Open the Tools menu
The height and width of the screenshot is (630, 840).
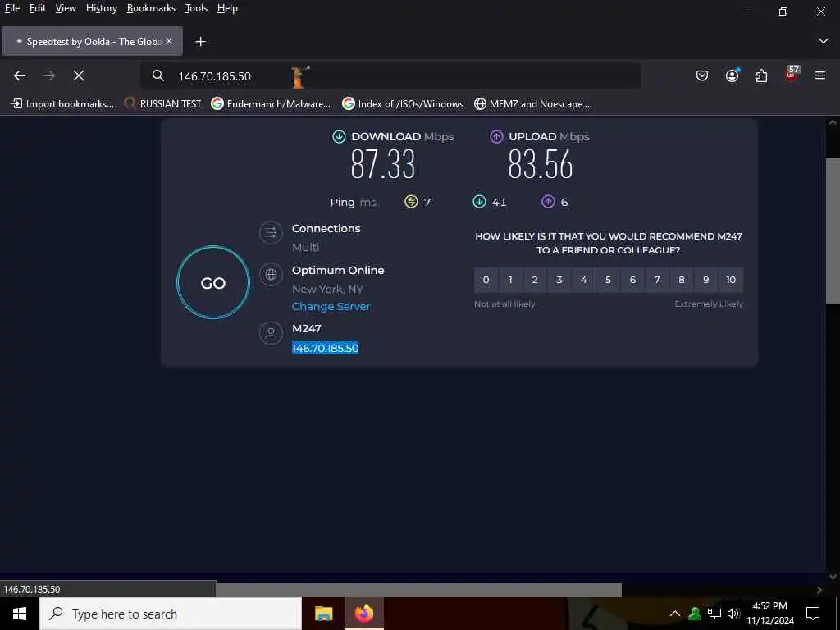pyautogui.click(x=196, y=8)
